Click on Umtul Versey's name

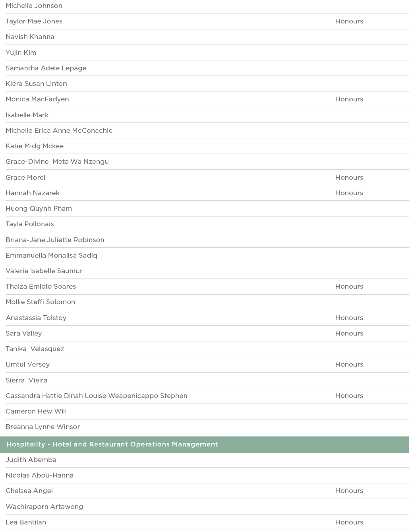point(28,365)
